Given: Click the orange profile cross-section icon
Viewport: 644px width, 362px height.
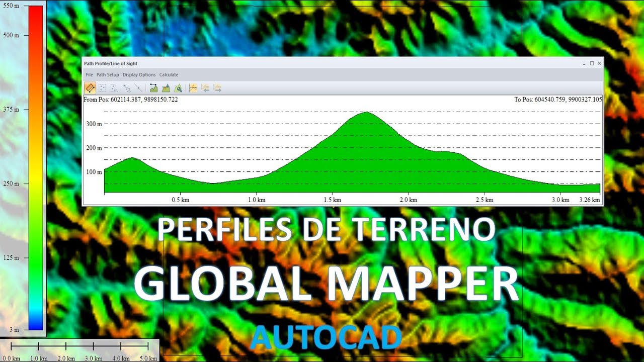Looking at the screenshot, I should [193, 88].
